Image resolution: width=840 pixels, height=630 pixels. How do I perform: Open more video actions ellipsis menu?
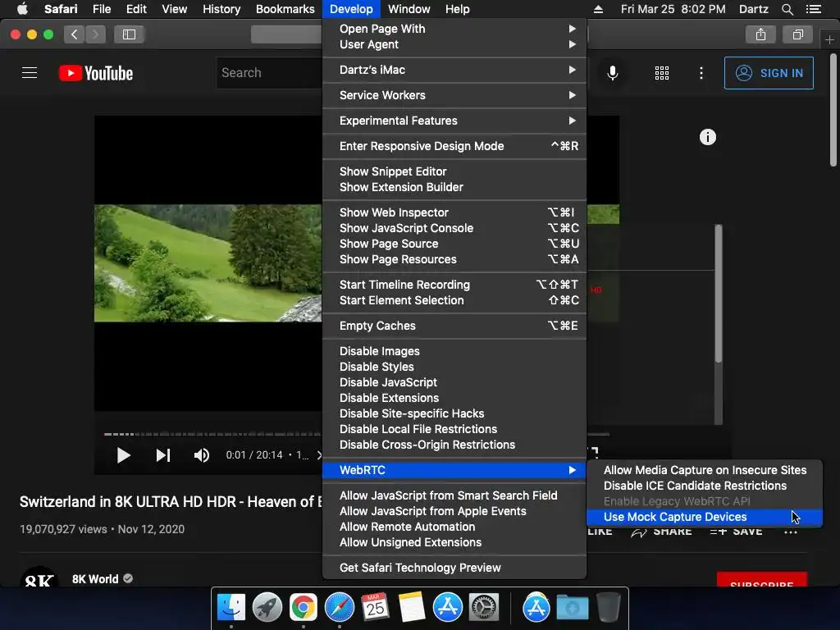coord(790,532)
